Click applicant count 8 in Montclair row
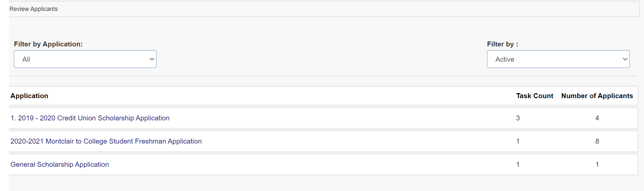Image resolution: width=644 pixels, height=191 pixels. [597, 141]
